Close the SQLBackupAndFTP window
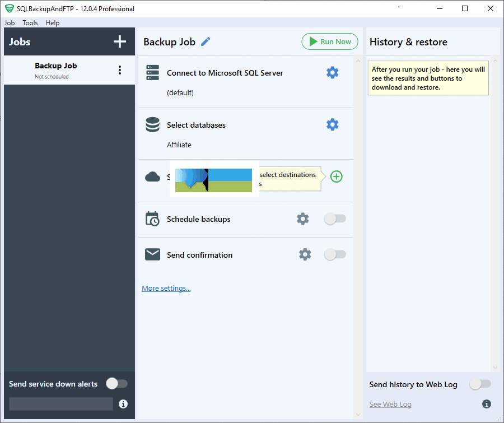 pyautogui.click(x=490, y=9)
